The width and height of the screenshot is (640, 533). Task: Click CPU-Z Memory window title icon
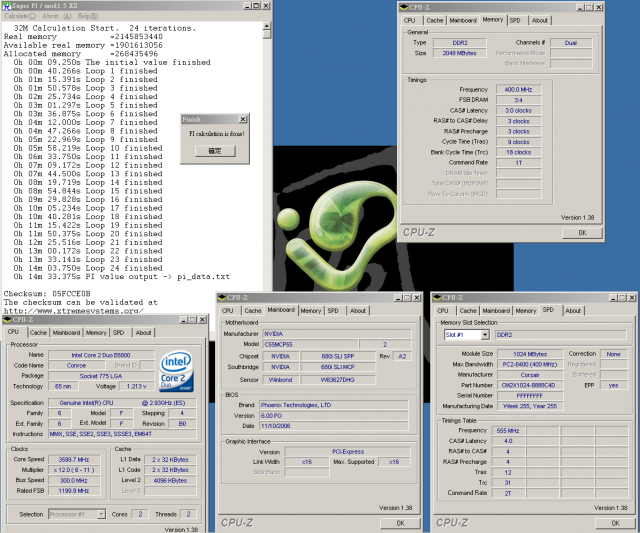404,7
